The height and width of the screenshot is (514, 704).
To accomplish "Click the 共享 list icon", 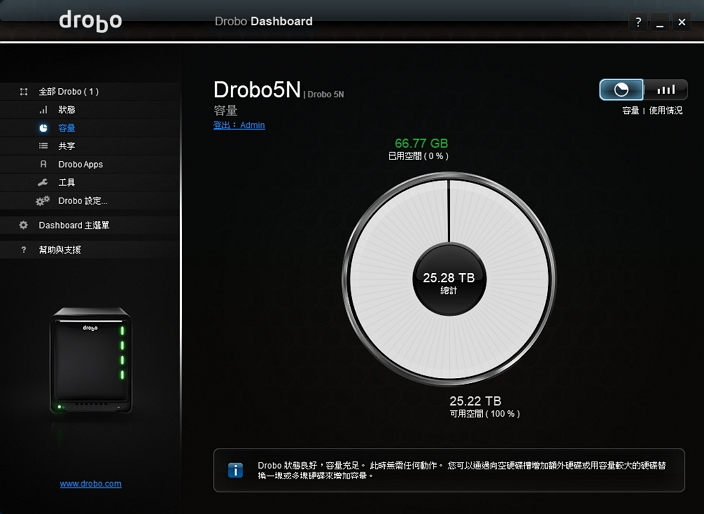I will [x=43, y=146].
